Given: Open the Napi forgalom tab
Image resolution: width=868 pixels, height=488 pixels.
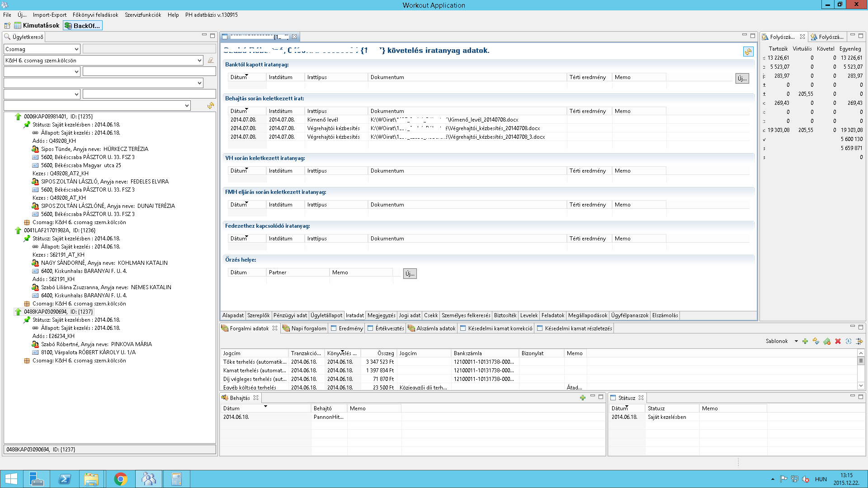Looking at the screenshot, I should coord(308,328).
